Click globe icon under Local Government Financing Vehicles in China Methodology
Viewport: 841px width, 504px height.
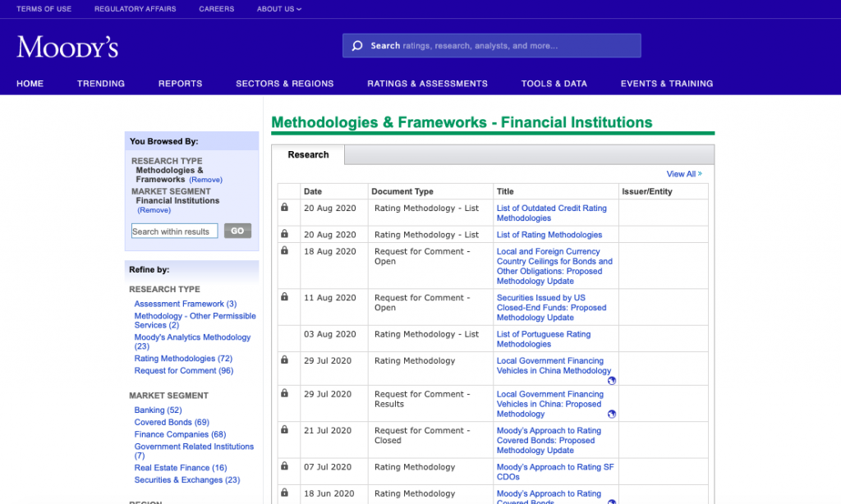point(611,381)
